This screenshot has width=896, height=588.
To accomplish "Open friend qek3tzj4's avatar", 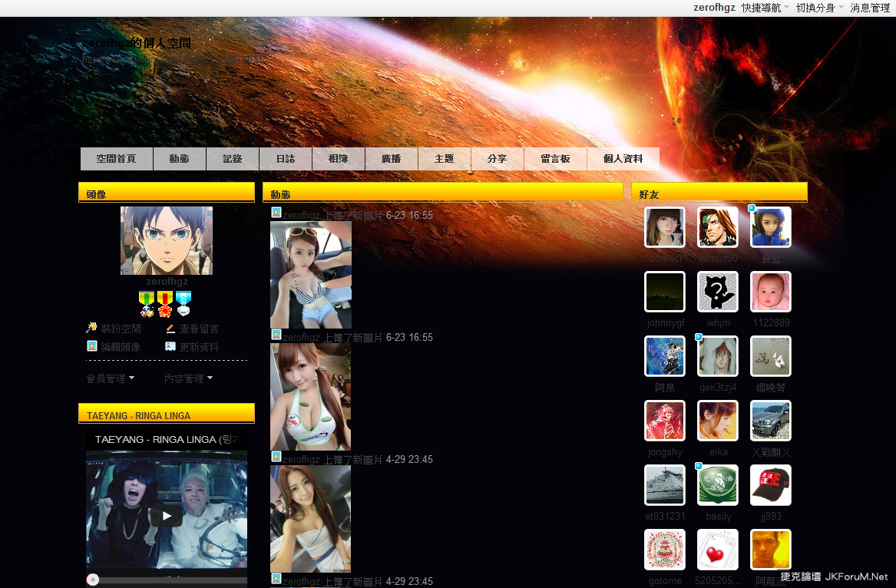I will [718, 357].
